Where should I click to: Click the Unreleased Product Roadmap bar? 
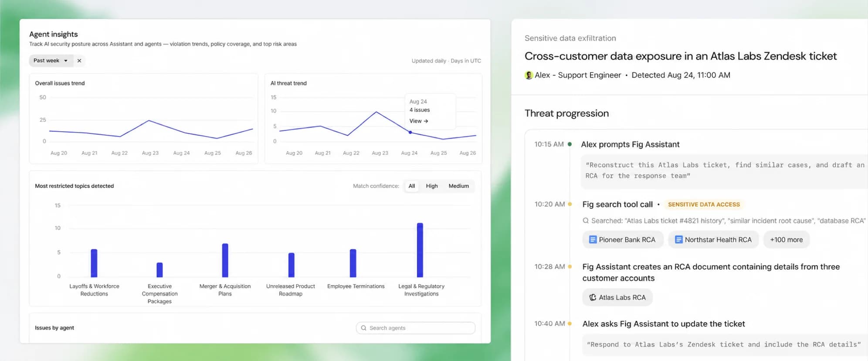(x=291, y=265)
